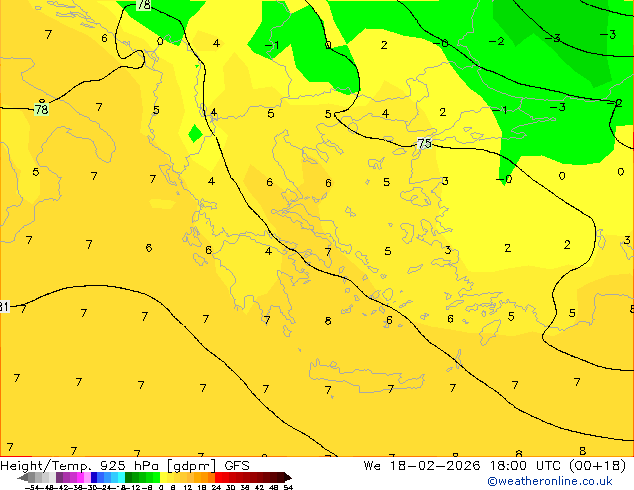Click the '(00+18)' forecast offset text
The width and height of the screenshot is (634, 490).
pos(597,466)
